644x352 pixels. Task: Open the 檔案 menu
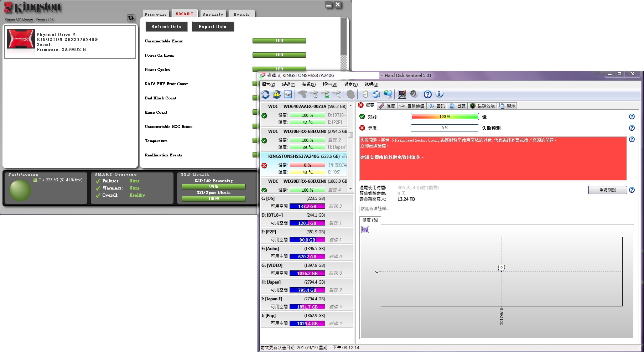click(x=268, y=84)
